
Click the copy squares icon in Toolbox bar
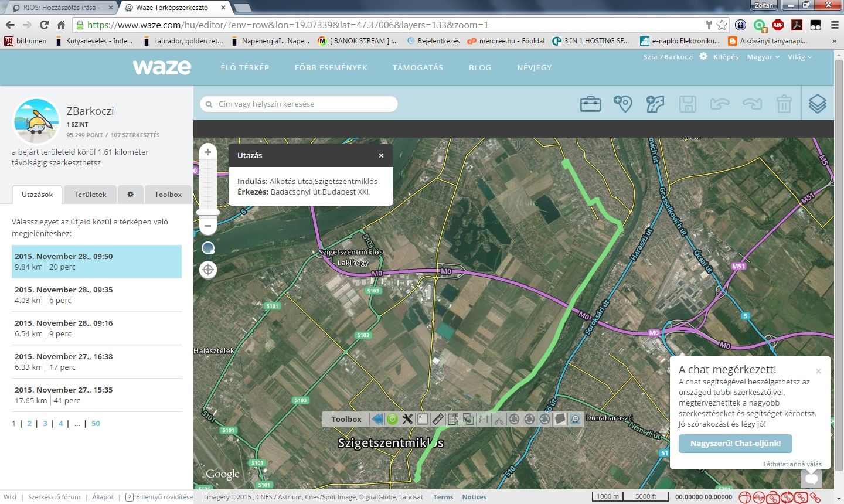click(468, 419)
